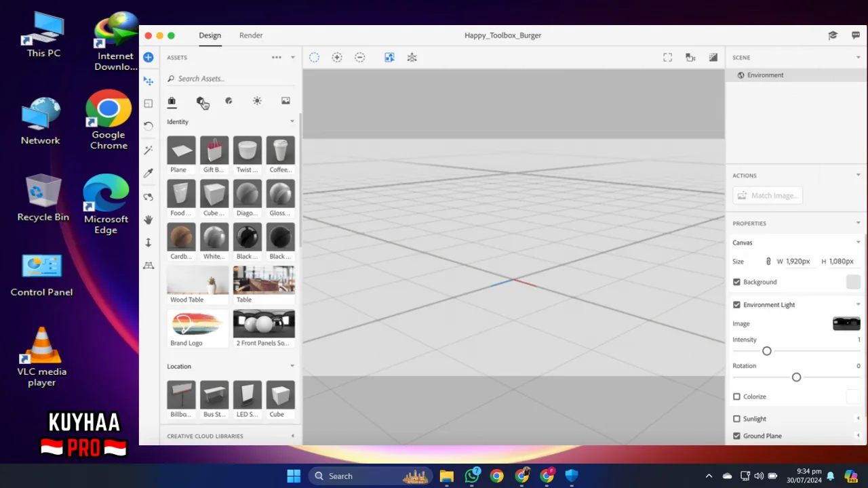Choose the Magic Wand tool
Viewport: 868px width, 488px height.
(x=149, y=150)
